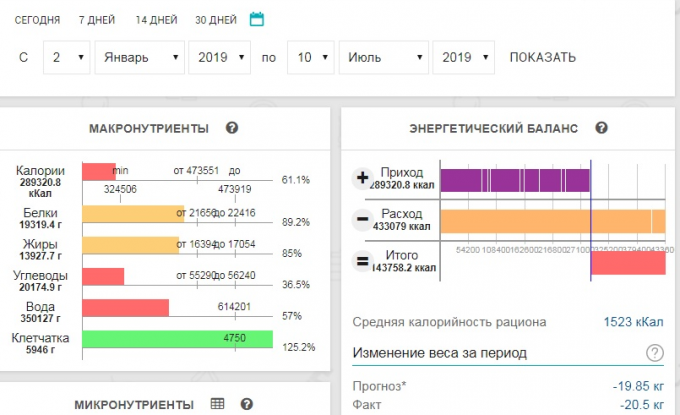Viewport: 680px width, 415px height.
Task: Switch to the 7 дней period
Action: [x=96, y=20]
